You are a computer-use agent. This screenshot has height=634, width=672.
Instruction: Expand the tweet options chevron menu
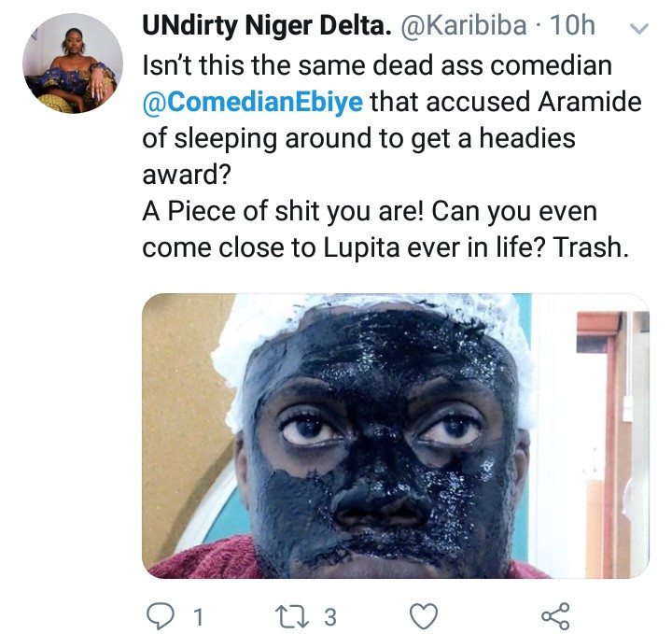[x=639, y=29]
